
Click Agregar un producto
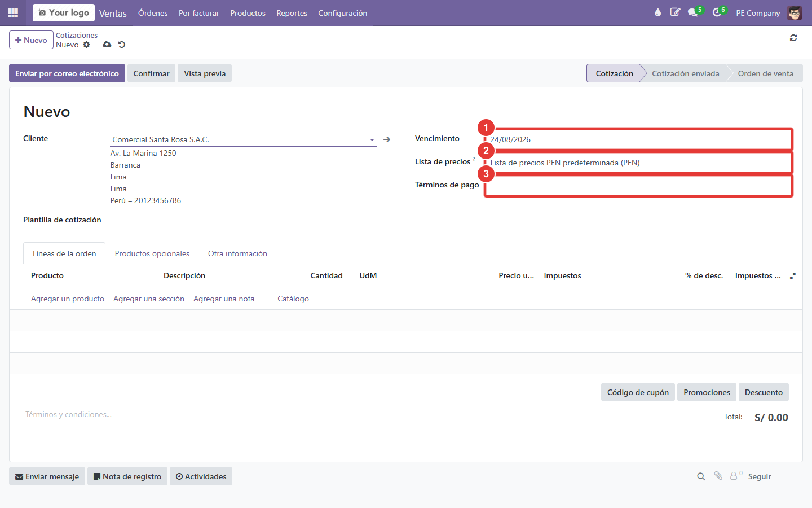point(68,299)
